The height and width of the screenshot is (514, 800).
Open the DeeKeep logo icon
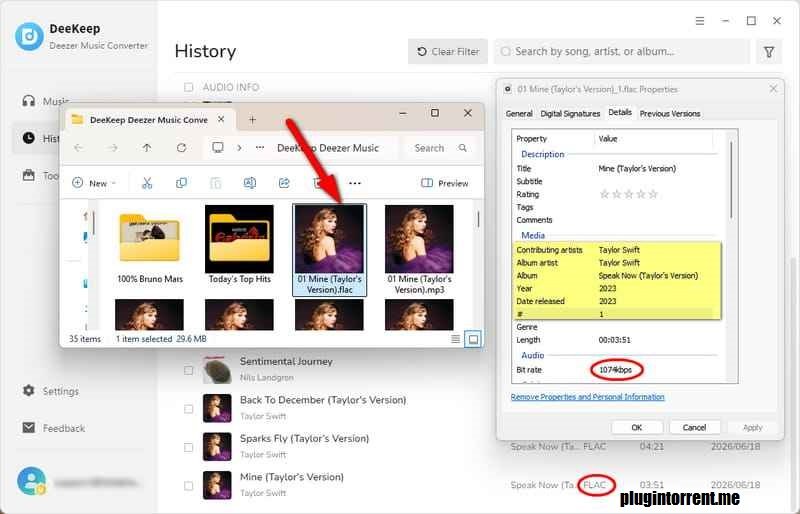tap(29, 36)
